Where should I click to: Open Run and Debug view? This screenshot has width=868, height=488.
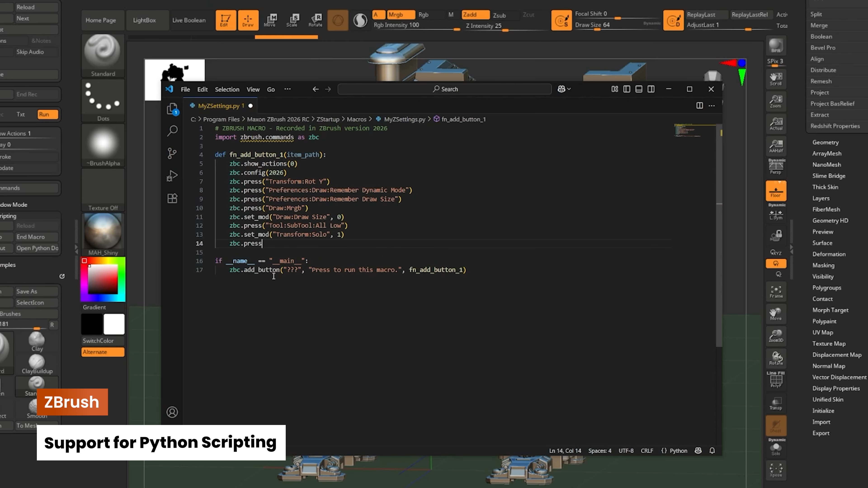(172, 176)
